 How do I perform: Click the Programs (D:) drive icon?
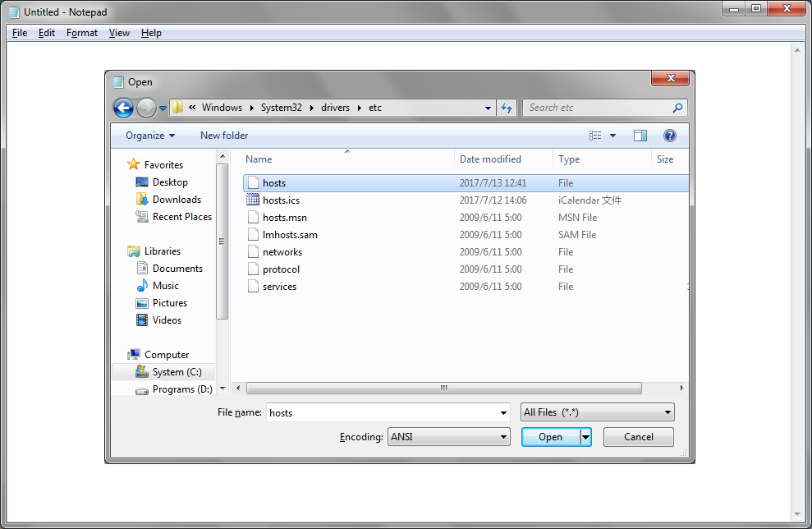(142, 390)
